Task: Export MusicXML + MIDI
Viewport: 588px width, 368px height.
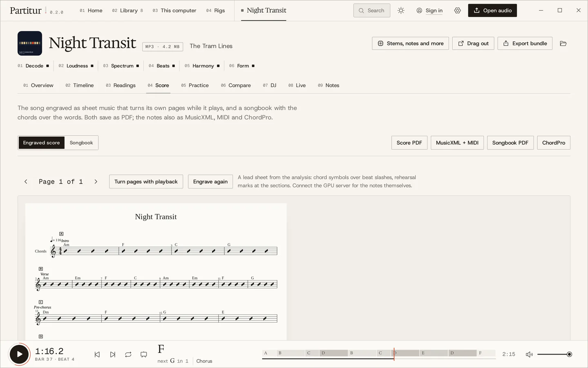Action: click(x=457, y=143)
